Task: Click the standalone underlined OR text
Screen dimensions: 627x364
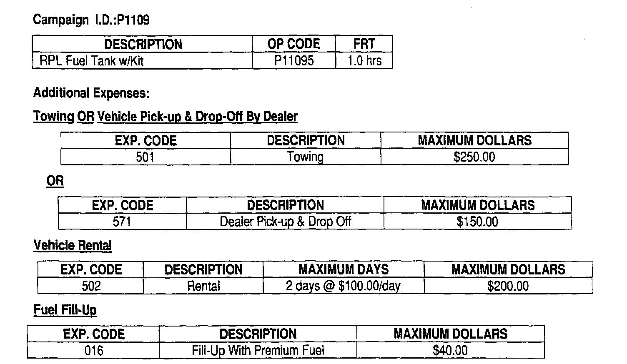Action: pyautogui.click(x=55, y=181)
